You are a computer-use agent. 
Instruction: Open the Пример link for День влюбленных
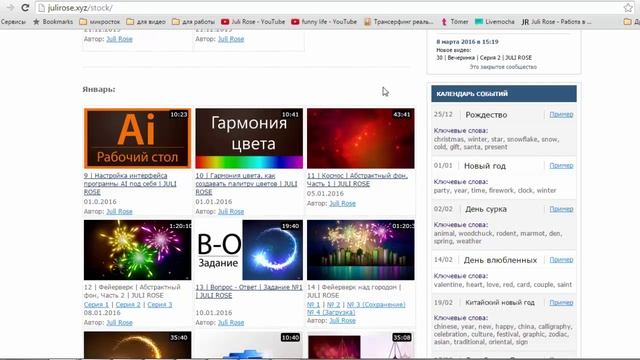tap(561, 260)
